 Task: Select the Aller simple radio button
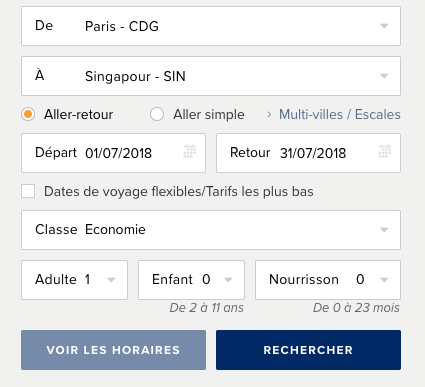[x=157, y=114]
